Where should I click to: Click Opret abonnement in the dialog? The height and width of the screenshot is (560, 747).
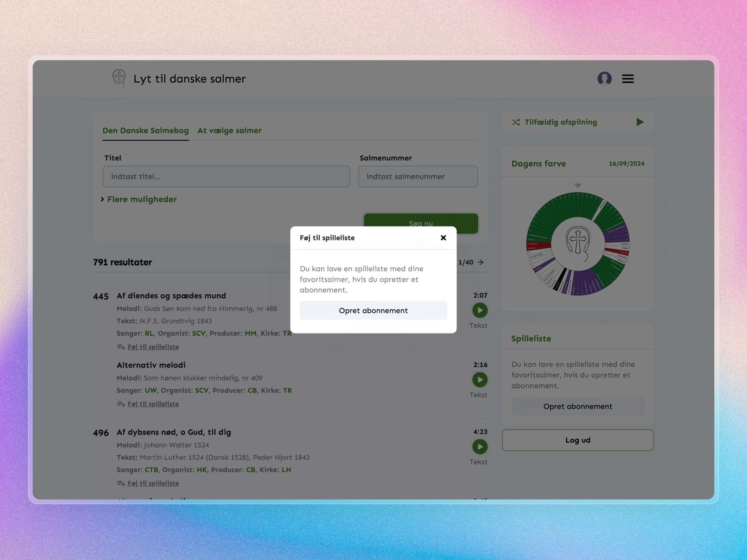(373, 310)
